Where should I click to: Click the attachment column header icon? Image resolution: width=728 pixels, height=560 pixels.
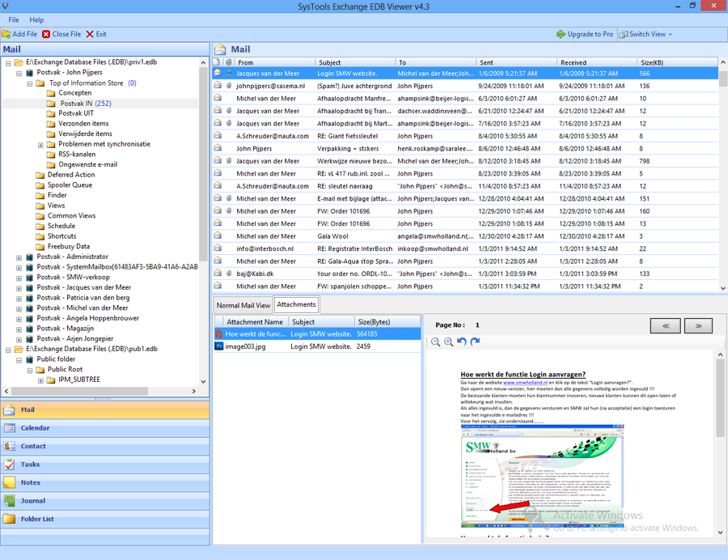tap(229, 62)
